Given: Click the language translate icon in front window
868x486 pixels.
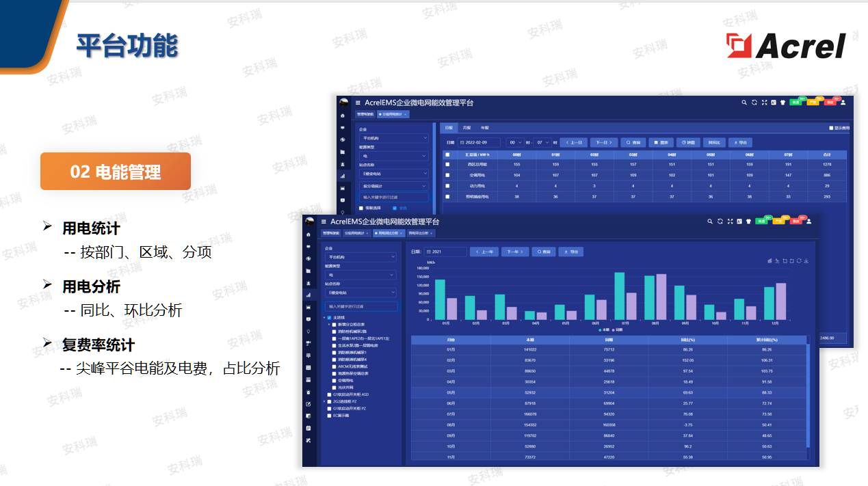Looking at the screenshot, I should point(739,221).
